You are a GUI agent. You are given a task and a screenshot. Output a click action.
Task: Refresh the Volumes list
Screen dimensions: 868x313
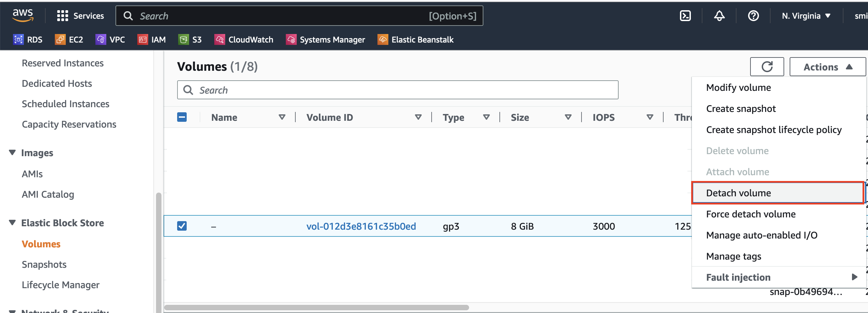[x=767, y=67]
